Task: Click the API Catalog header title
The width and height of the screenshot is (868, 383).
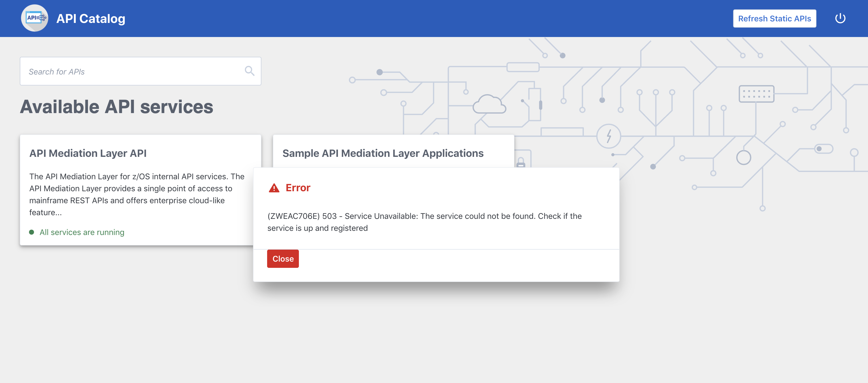Action: point(91,19)
